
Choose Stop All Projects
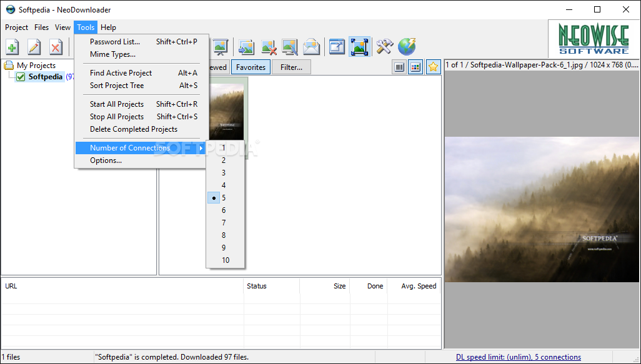click(141, 116)
